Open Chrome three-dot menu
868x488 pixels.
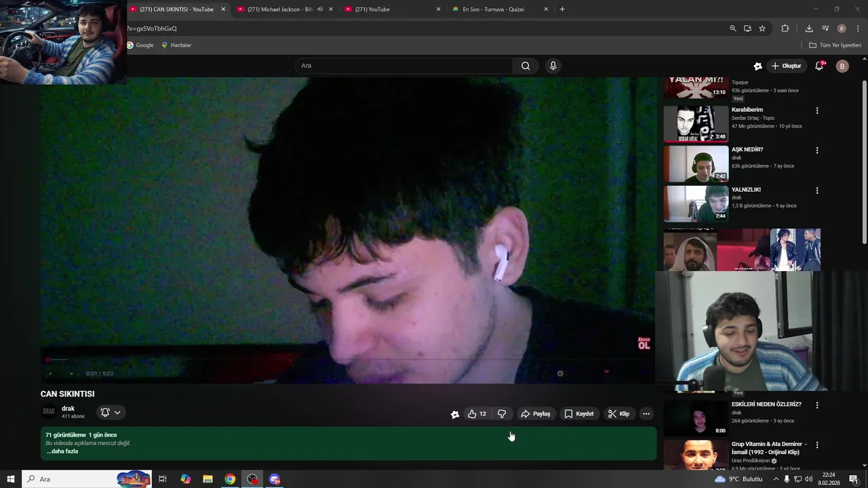click(x=858, y=28)
